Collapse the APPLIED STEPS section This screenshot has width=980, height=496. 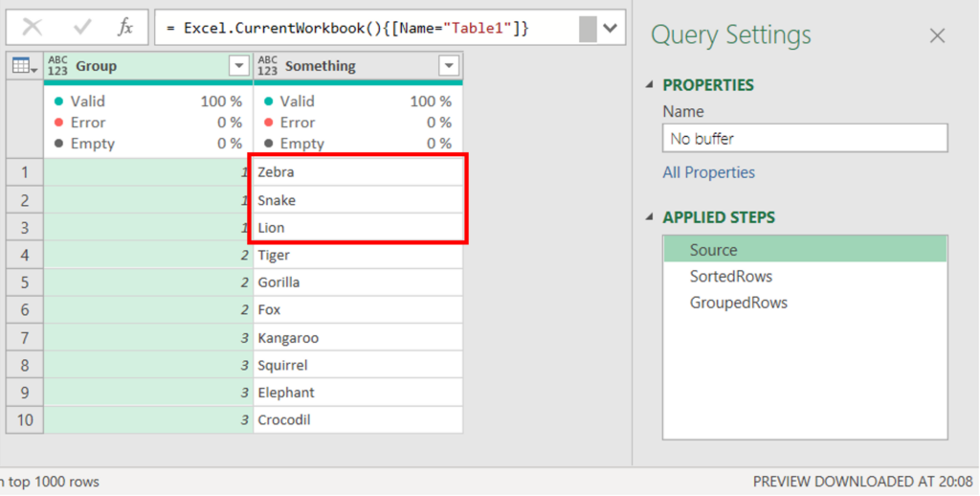(x=650, y=217)
